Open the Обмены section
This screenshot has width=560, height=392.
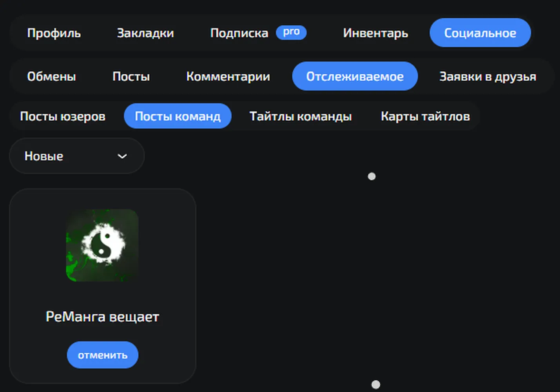[x=51, y=76]
